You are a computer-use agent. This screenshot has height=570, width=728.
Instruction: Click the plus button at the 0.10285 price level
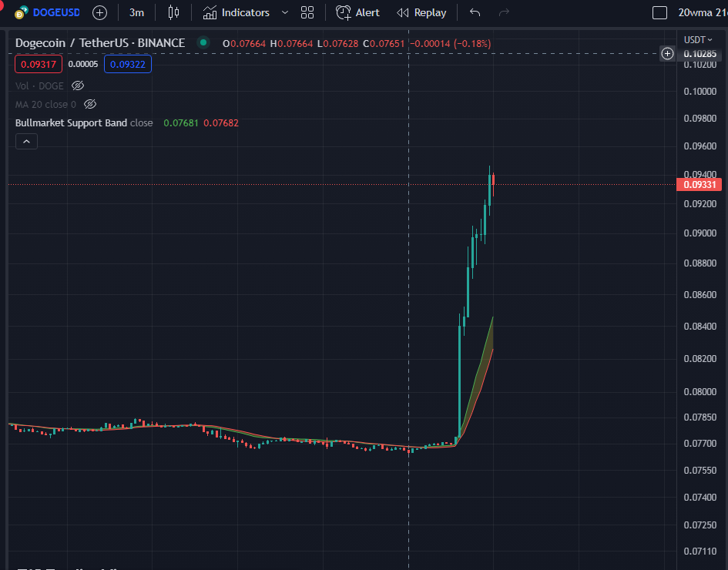[668, 54]
